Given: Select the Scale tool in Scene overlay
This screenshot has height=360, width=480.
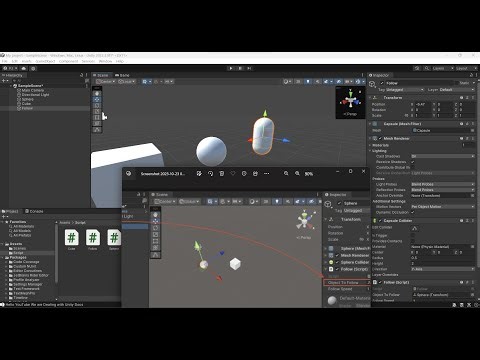Looking at the screenshot, I should click(x=97, y=111).
